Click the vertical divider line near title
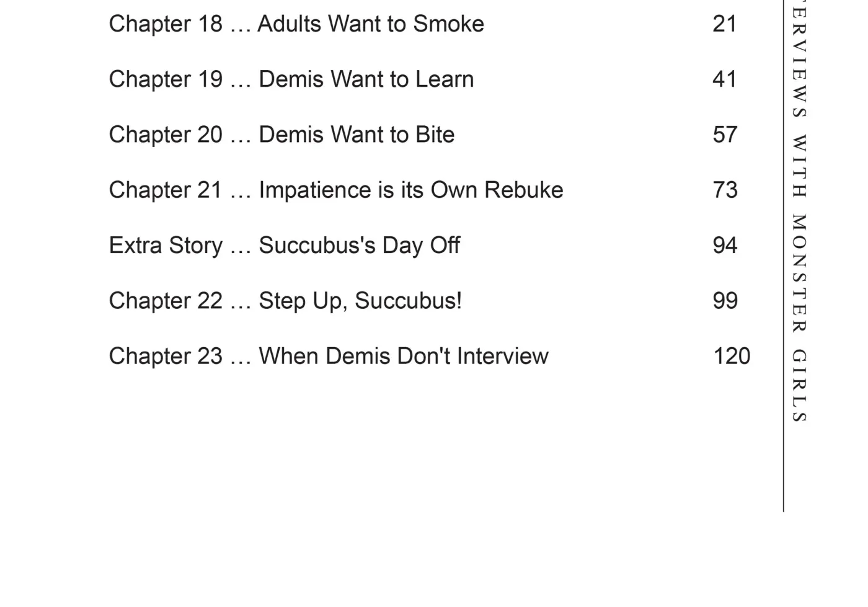Viewport: 868px width, 607px height. 784,255
